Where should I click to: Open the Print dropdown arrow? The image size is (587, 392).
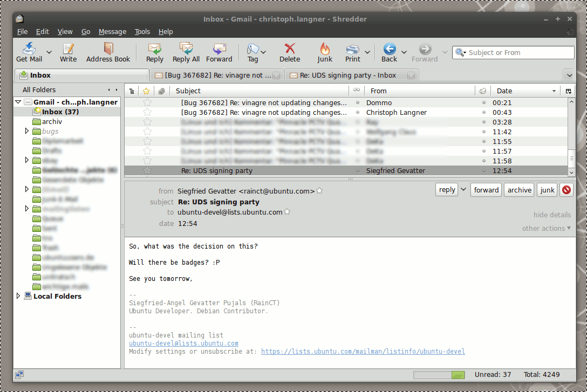coord(367,52)
